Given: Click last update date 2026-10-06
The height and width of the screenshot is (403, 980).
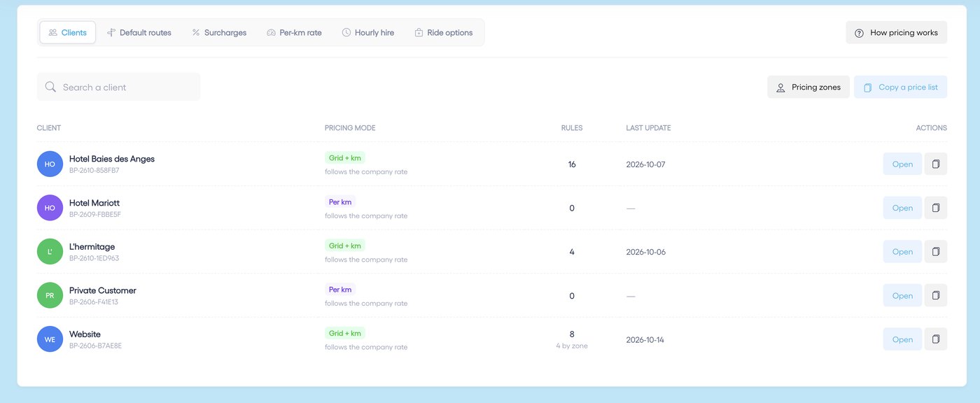Looking at the screenshot, I should [645, 252].
